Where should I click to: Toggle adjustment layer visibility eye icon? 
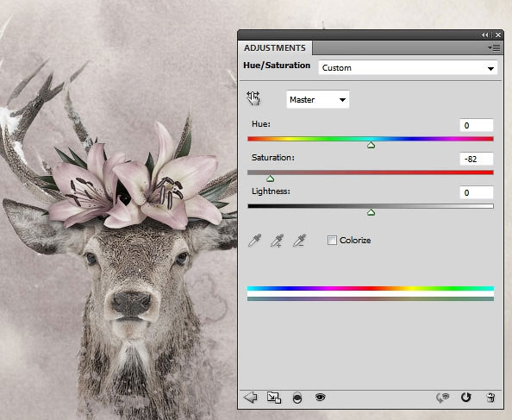(x=321, y=397)
